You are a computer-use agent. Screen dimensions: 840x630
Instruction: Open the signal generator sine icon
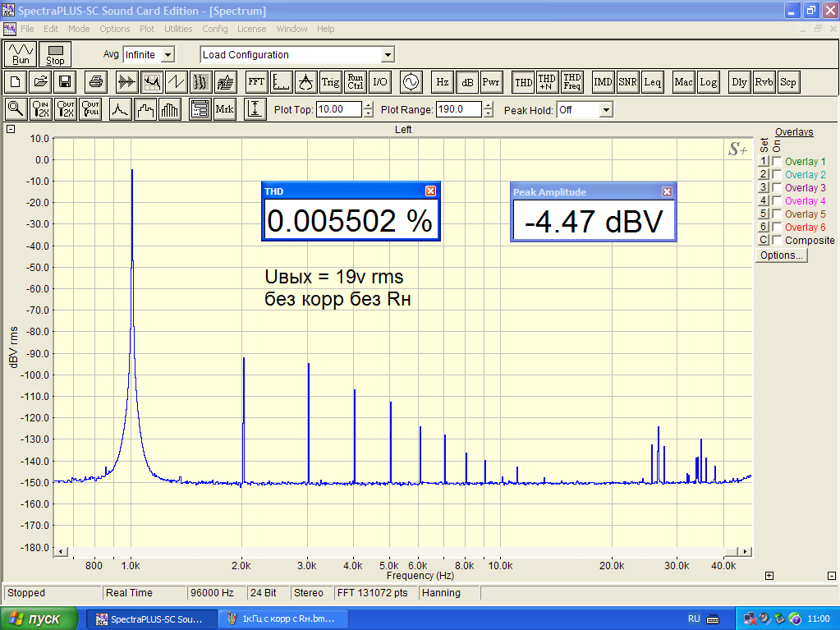pos(411,82)
